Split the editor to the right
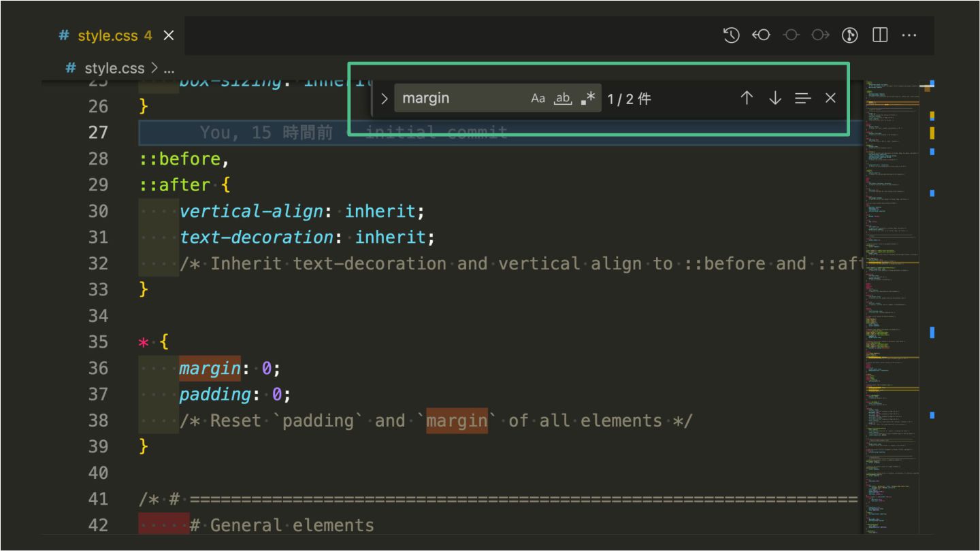 pyautogui.click(x=880, y=35)
